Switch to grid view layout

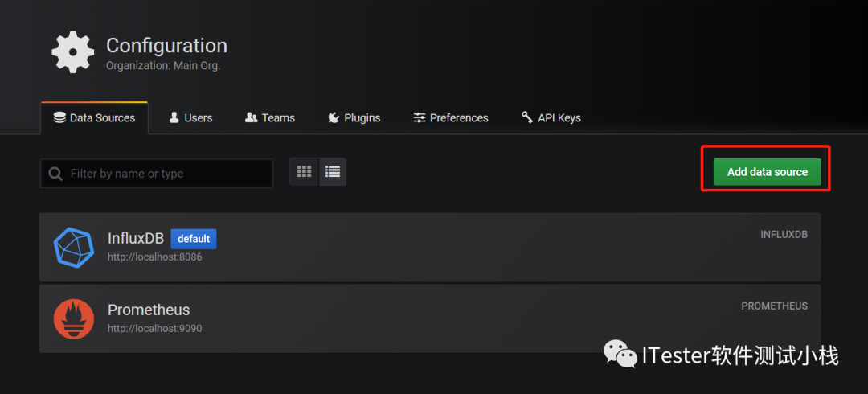tap(304, 172)
